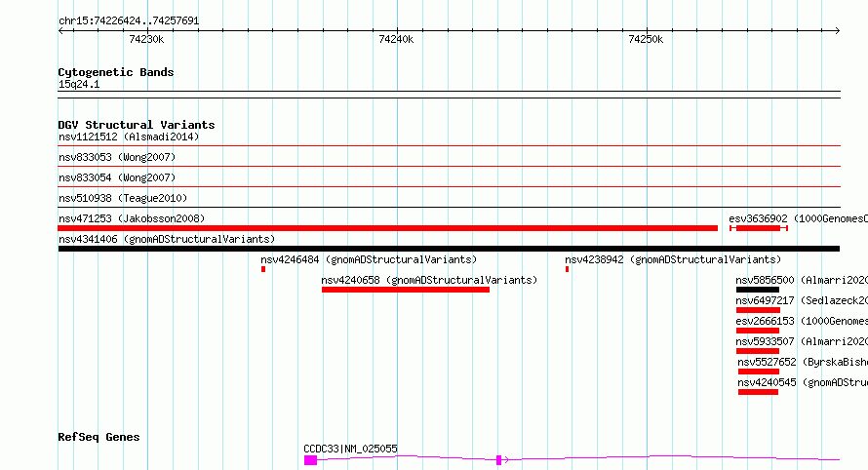The image size is (868, 470).
Task: Click nsv4238942 gnomAD variant label
Action: [x=673, y=259]
